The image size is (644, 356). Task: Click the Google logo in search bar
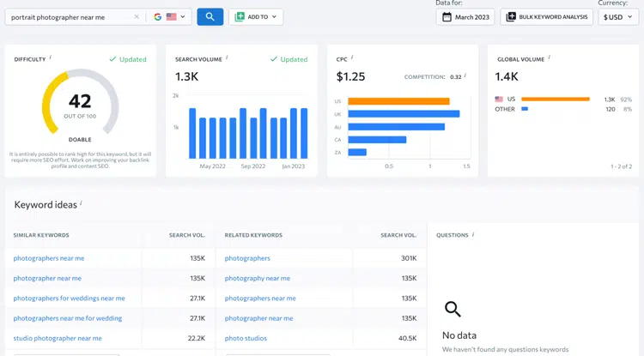tap(158, 17)
